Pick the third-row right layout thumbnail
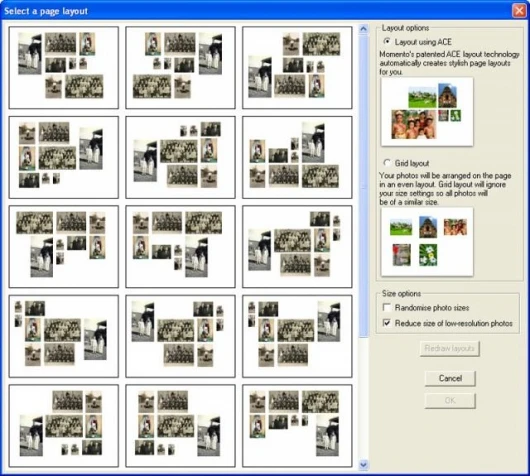The width and height of the screenshot is (530, 476). click(x=297, y=247)
